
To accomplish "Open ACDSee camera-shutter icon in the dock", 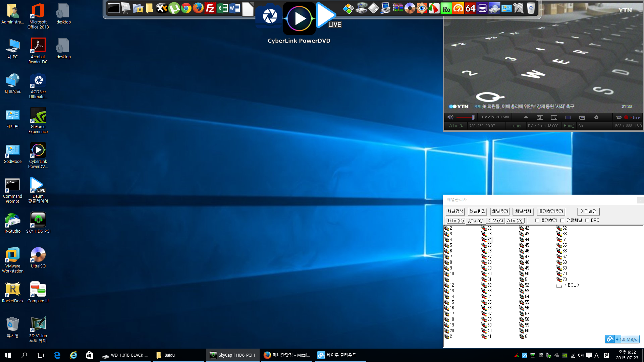I will tap(269, 16).
